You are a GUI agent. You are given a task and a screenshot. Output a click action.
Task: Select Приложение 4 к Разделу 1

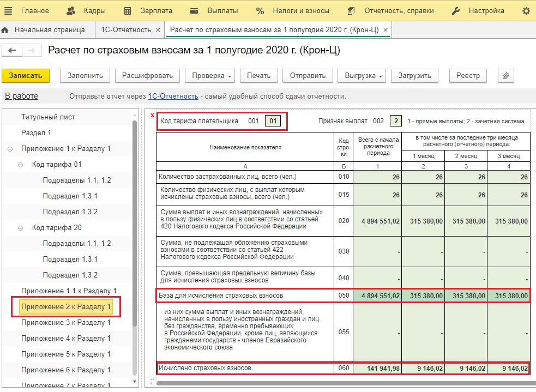pyautogui.click(x=65, y=338)
